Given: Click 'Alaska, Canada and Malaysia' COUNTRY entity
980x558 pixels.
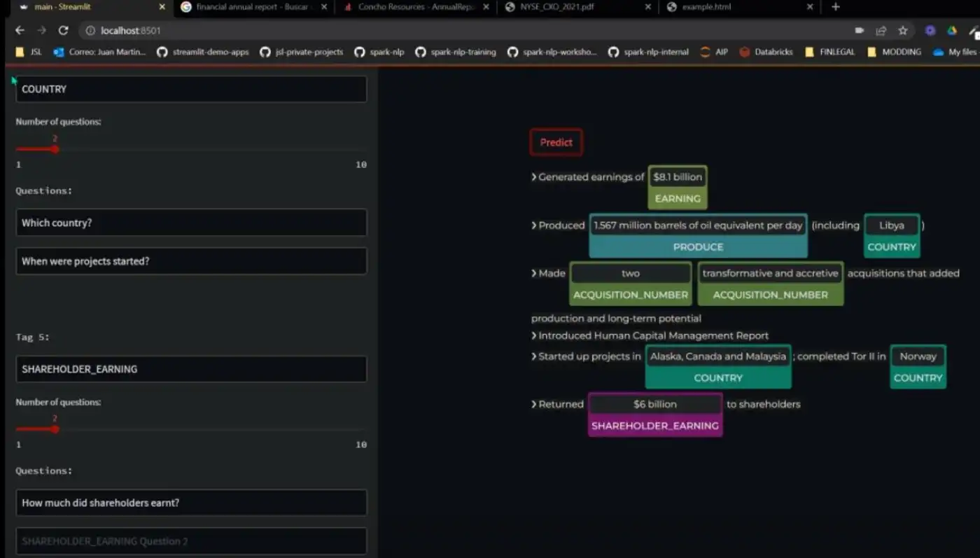Looking at the screenshot, I should tap(717, 366).
